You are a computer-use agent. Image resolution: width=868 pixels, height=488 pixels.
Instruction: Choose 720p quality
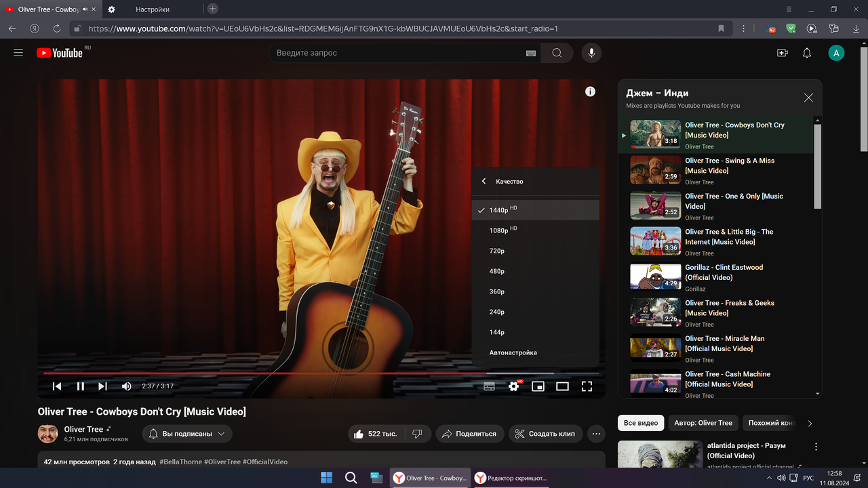pos(536,251)
